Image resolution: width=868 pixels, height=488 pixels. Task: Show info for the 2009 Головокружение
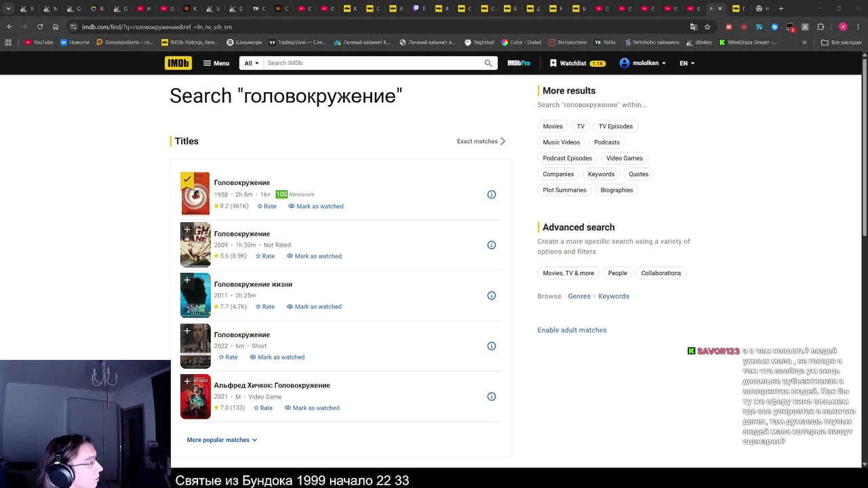(x=492, y=245)
